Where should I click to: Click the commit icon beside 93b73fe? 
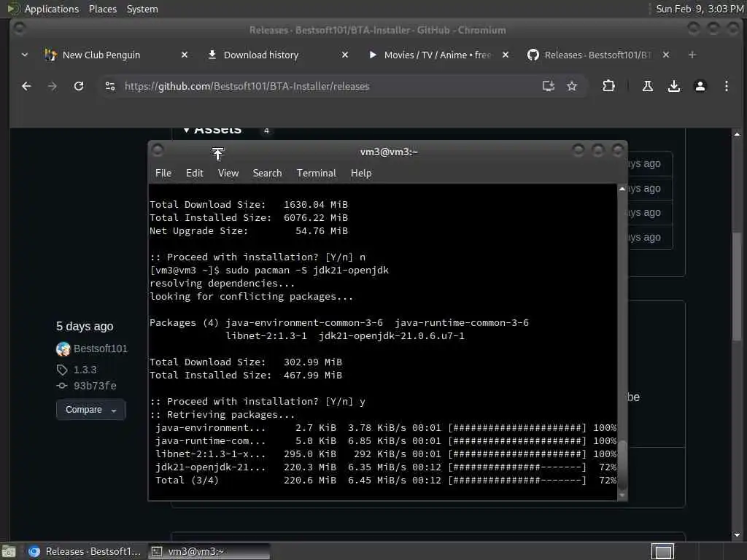(x=62, y=386)
